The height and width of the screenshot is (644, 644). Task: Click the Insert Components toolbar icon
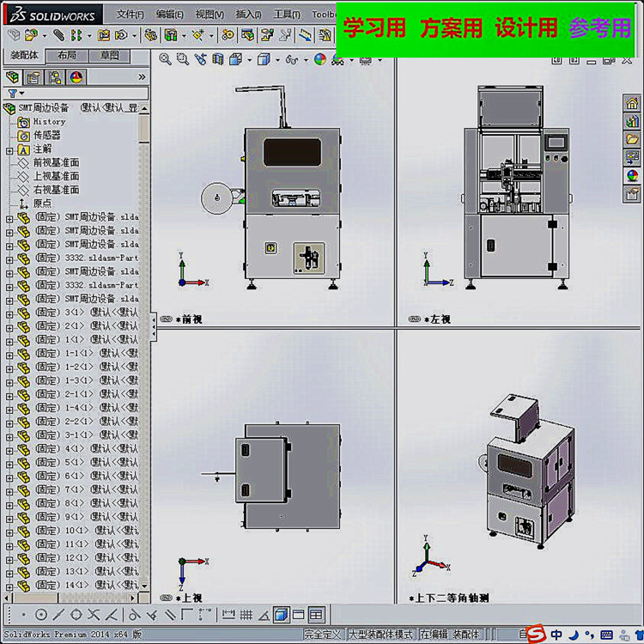31,35
